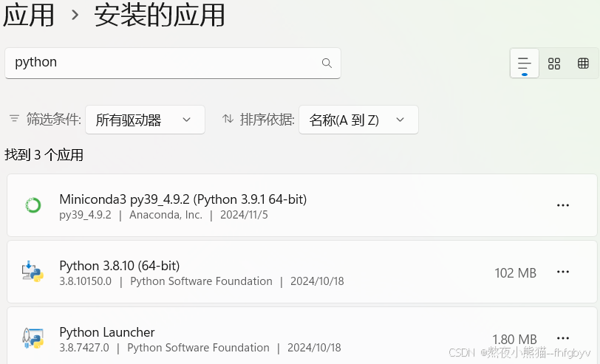Click the 排序依据 label

267,120
